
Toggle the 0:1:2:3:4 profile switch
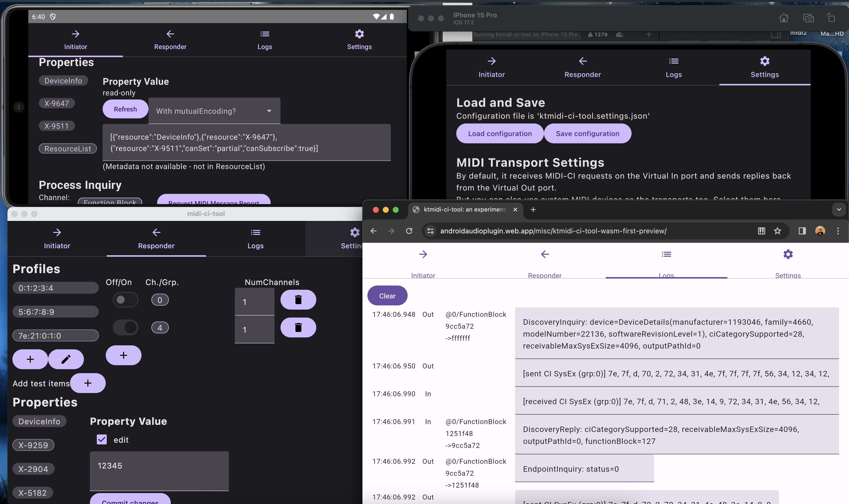(125, 300)
